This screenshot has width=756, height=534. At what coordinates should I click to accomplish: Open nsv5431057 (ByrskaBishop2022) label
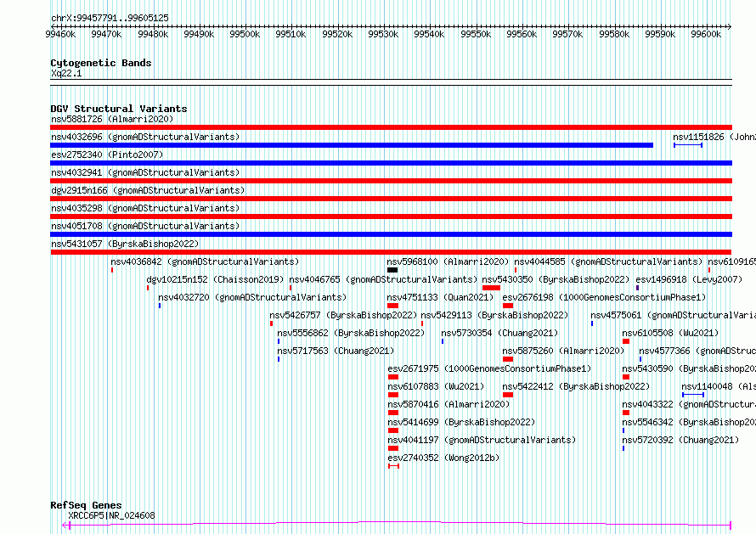click(125, 244)
